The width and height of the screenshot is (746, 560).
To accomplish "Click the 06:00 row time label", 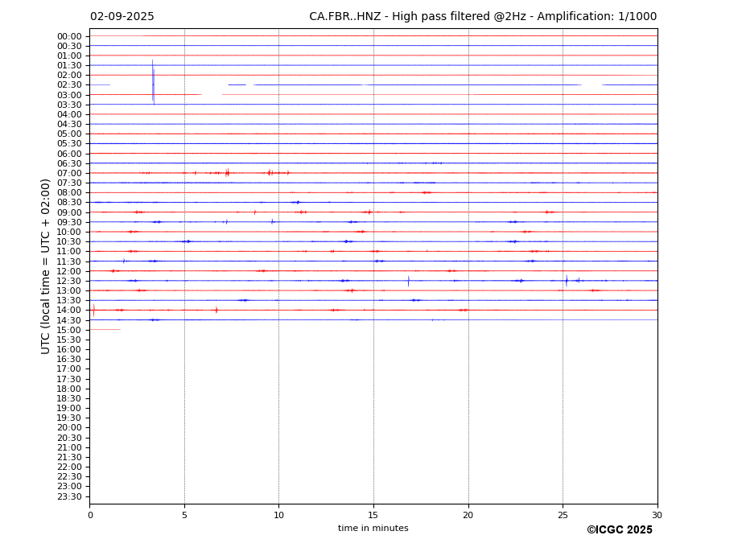I will pyautogui.click(x=69, y=154).
